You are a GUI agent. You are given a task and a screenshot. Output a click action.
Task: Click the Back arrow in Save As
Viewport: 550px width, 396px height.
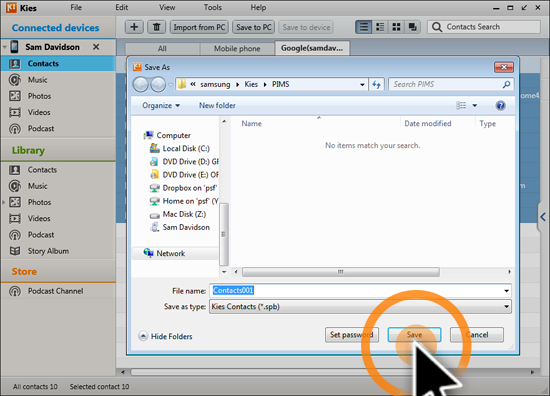pos(141,85)
